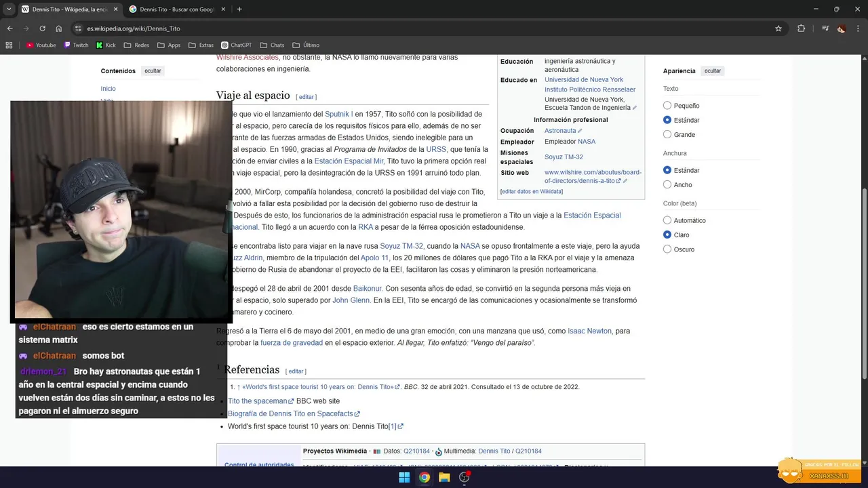
Task: Edit the Viaje al espacio section
Action: tap(307, 97)
